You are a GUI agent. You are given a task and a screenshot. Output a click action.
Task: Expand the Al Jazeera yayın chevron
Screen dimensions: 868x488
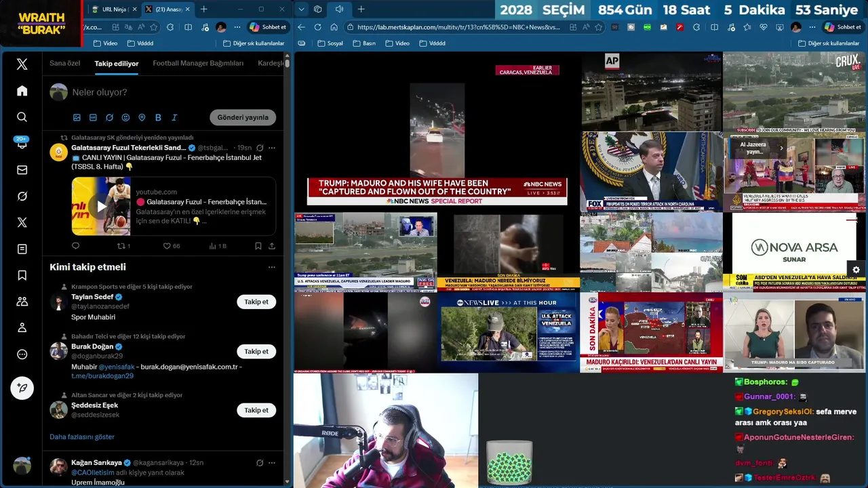[x=781, y=148]
